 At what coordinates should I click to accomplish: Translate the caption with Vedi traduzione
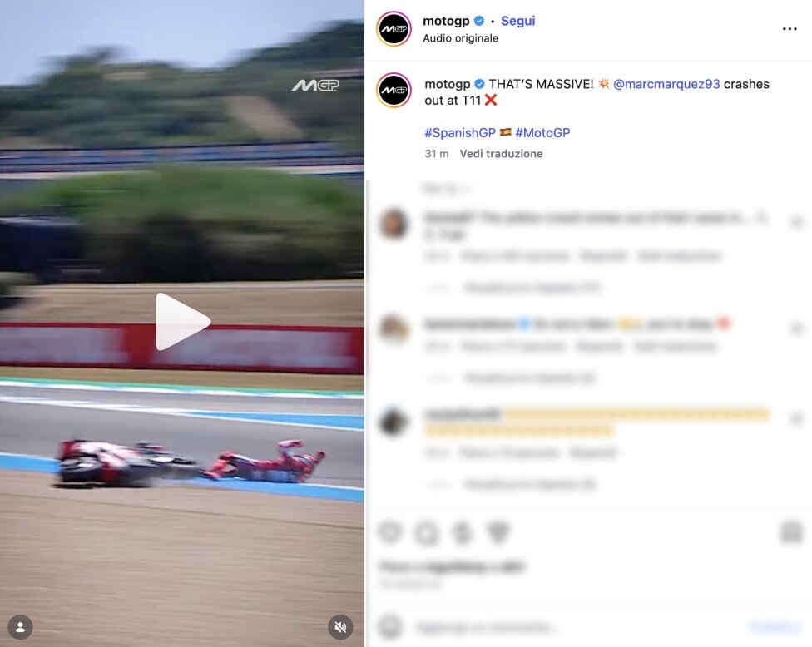[502, 154]
